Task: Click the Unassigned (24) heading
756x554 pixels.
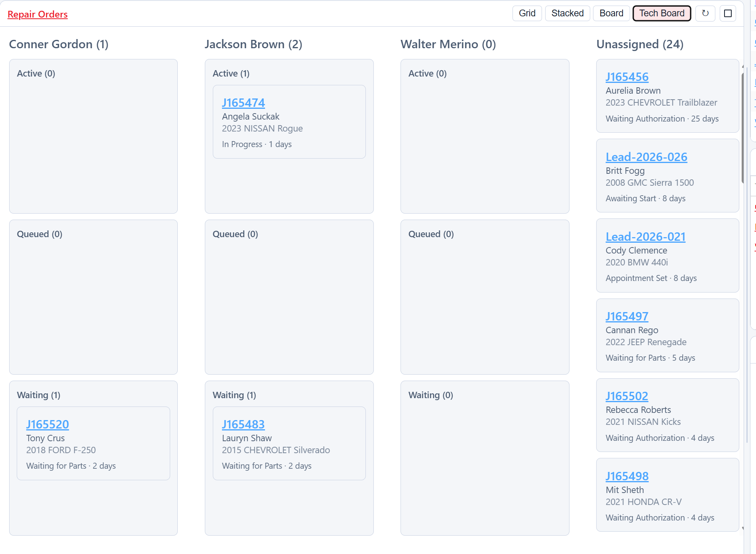Action: (640, 44)
